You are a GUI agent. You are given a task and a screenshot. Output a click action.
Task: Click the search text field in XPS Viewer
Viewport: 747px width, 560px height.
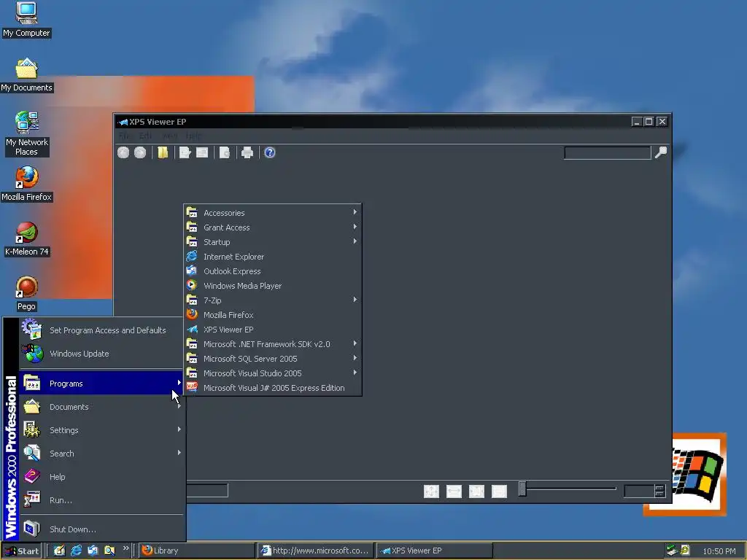click(x=608, y=153)
